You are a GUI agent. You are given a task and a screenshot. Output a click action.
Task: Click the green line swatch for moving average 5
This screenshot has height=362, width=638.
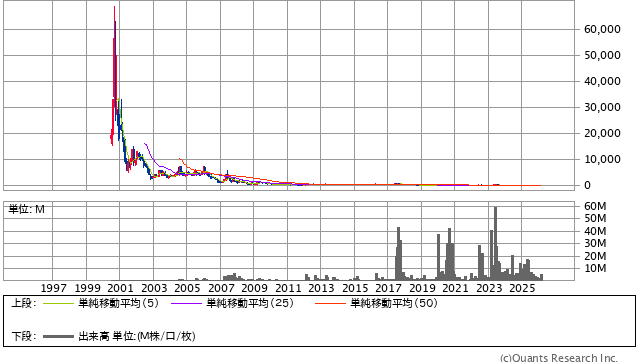(58, 303)
